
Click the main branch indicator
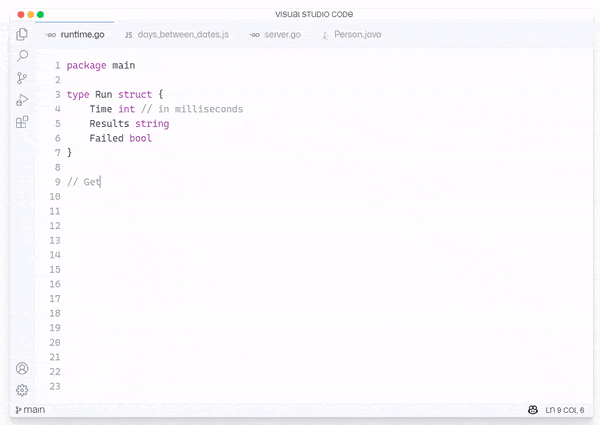(x=30, y=410)
